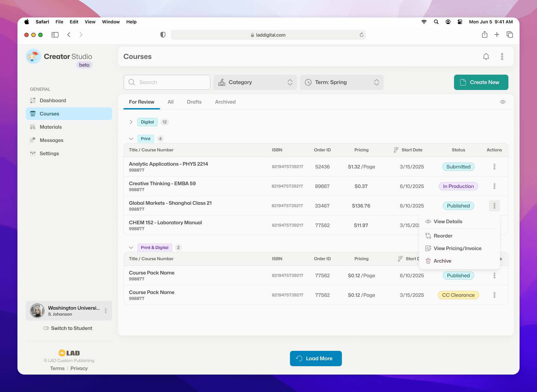Choose View Details from the menu
The width and height of the screenshot is (537, 392).
[460, 221]
